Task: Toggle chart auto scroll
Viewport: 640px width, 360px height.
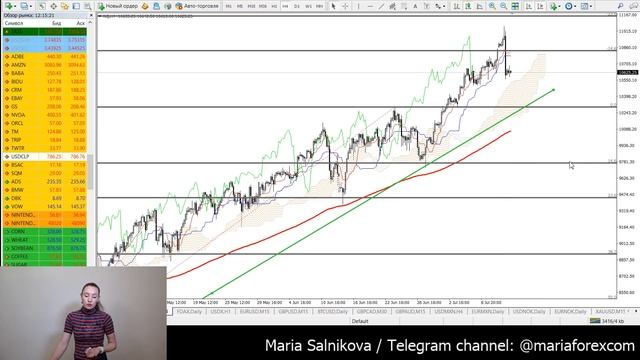Action: [x=529, y=6]
